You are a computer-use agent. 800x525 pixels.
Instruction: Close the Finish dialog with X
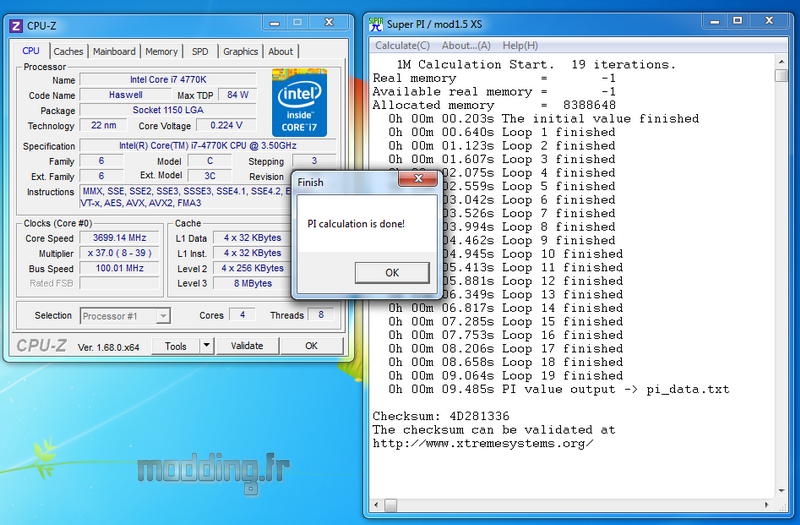(x=418, y=179)
